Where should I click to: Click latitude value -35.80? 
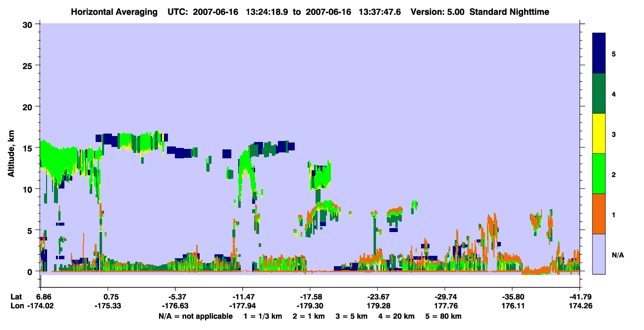512,297
